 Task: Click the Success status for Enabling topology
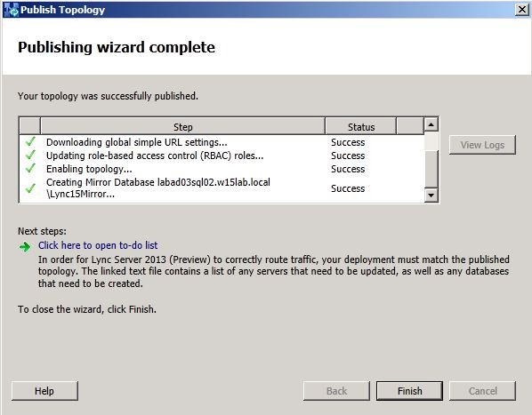pyautogui.click(x=348, y=169)
